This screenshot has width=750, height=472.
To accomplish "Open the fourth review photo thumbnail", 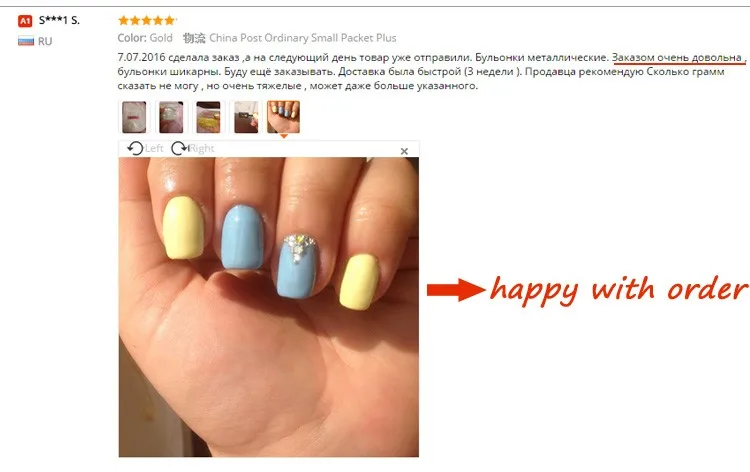I will coord(246,117).
